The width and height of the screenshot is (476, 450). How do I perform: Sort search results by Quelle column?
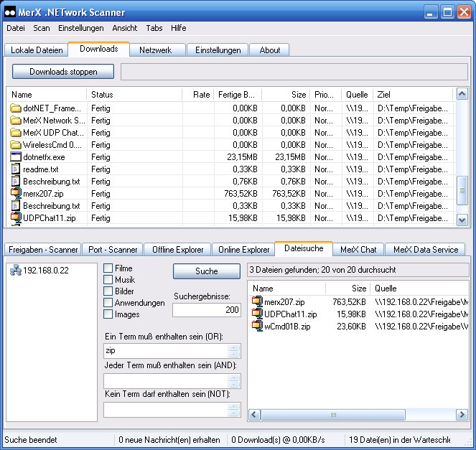[419, 289]
